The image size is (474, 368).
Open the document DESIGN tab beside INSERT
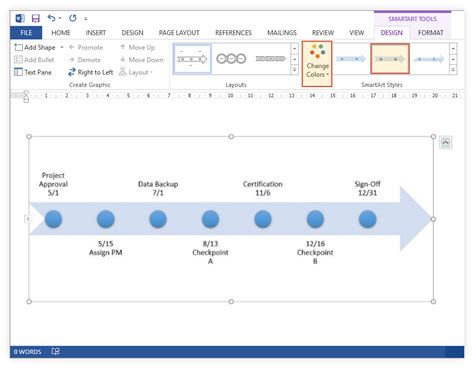[132, 33]
